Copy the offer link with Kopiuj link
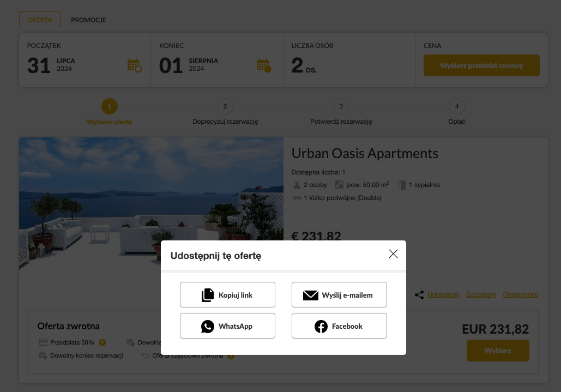Image resolution: width=561 pixels, height=392 pixels. (x=227, y=295)
